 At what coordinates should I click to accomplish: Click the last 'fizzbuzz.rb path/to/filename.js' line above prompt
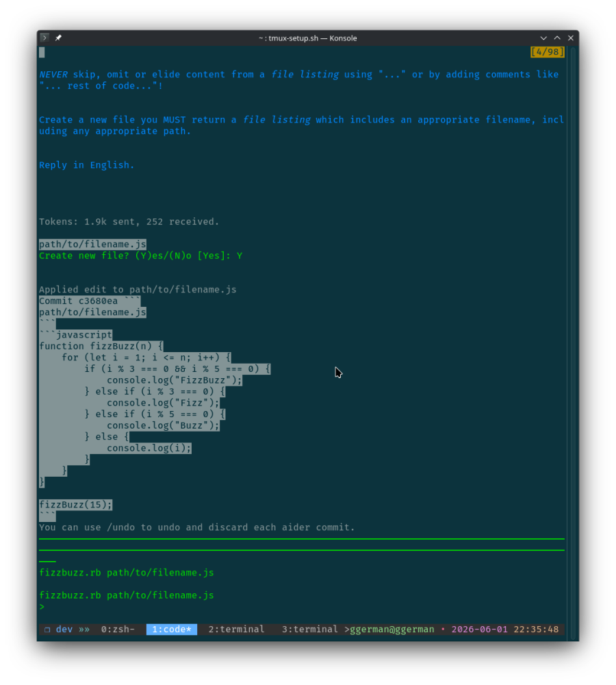coord(127,595)
